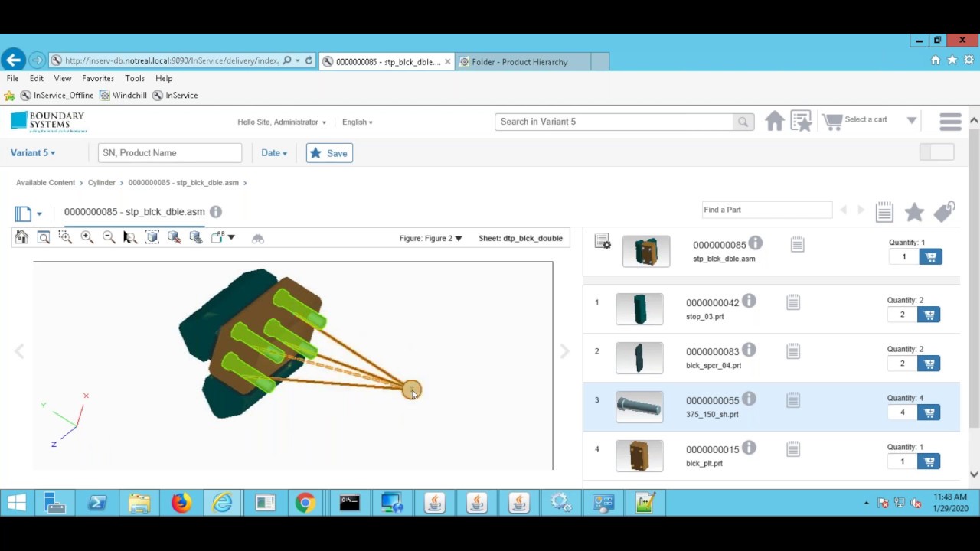This screenshot has width=980, height=551.
Task: Click the zoom in magnifier icon
Action: [x=87, y=238]
